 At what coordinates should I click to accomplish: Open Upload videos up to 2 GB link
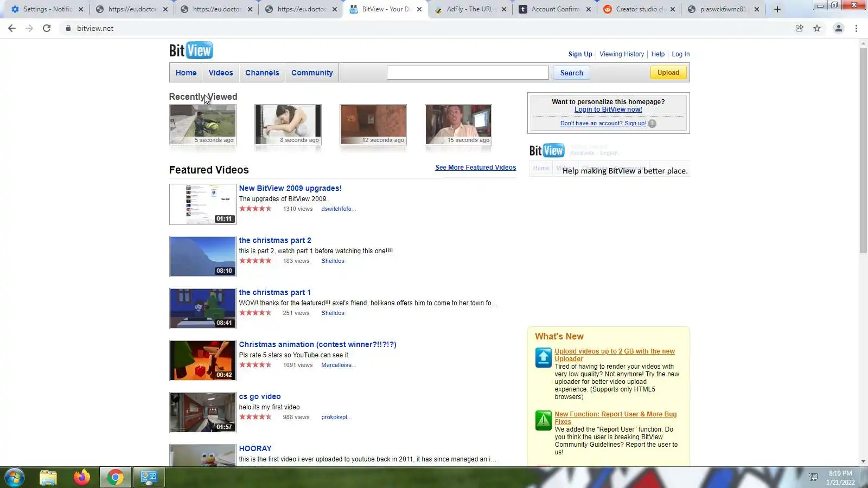coord(615,355)
